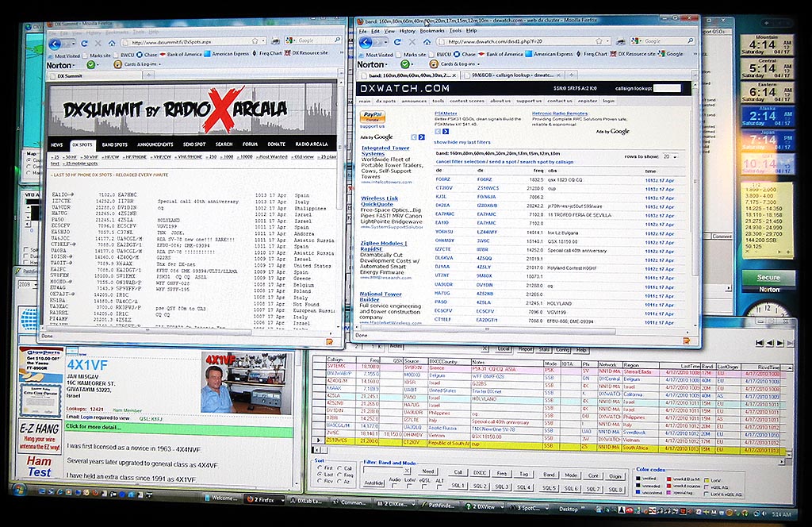
Task: Click the stop X icon in DXWatch Firefox
Action: pyautogui.click(x=412, y=42)
